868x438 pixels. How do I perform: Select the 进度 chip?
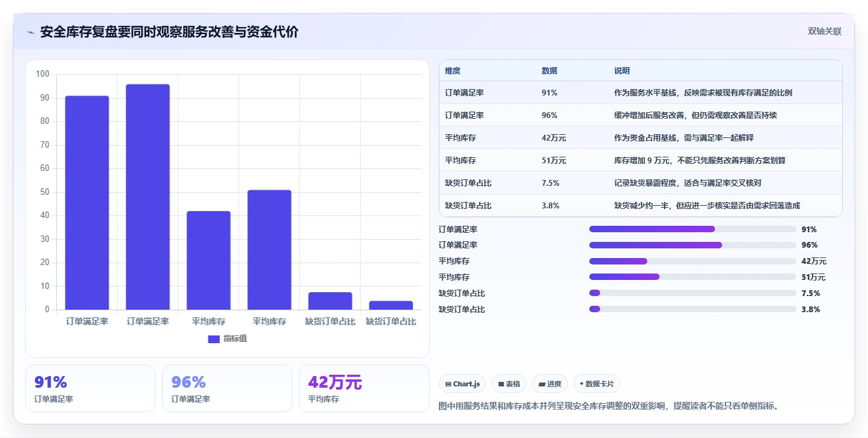click(550, 384)
